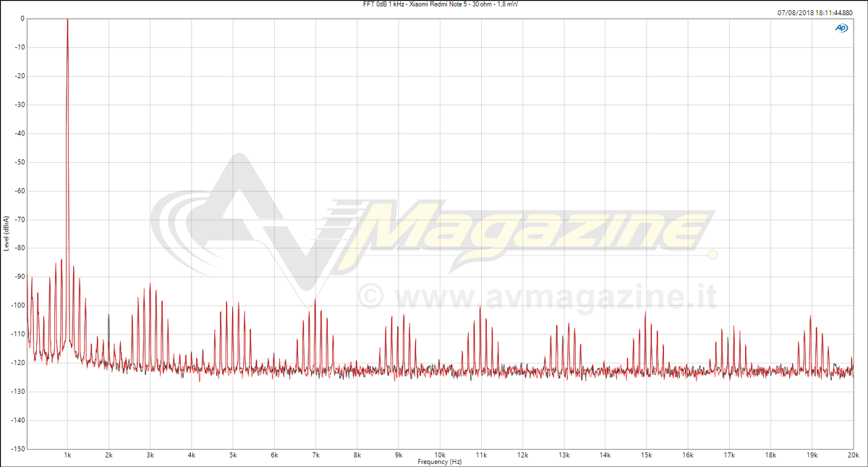Click the '1k' frequency axis tick label
This screenshot has height=467, width=868.
pyautogui.click(x=67, y=455)
